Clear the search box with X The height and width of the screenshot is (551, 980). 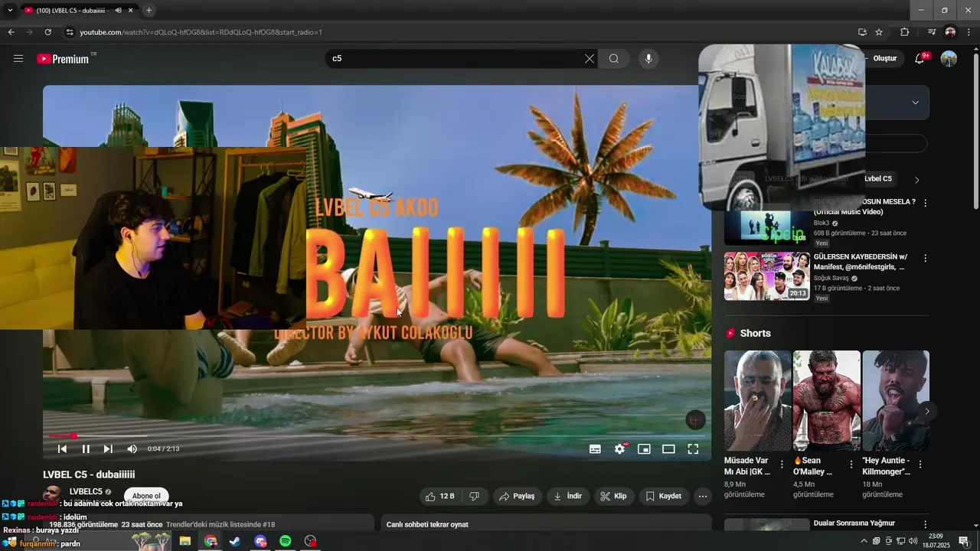pos(590,59)
